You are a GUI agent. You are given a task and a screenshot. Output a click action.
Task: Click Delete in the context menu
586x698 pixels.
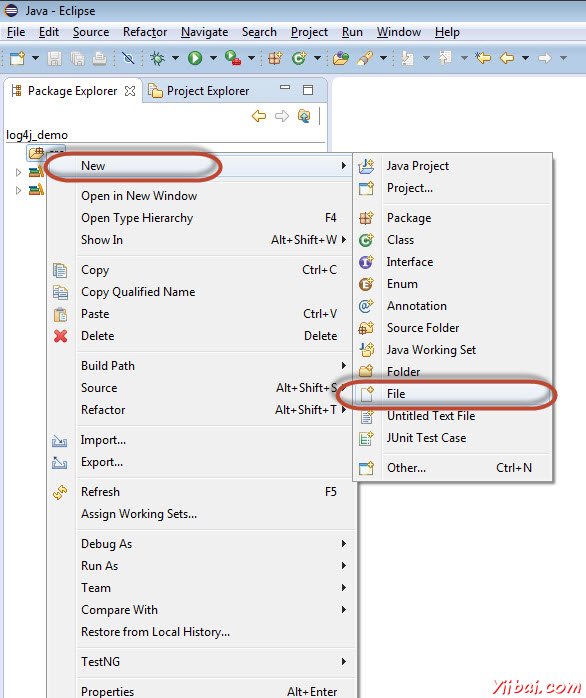tap(200, 336)
